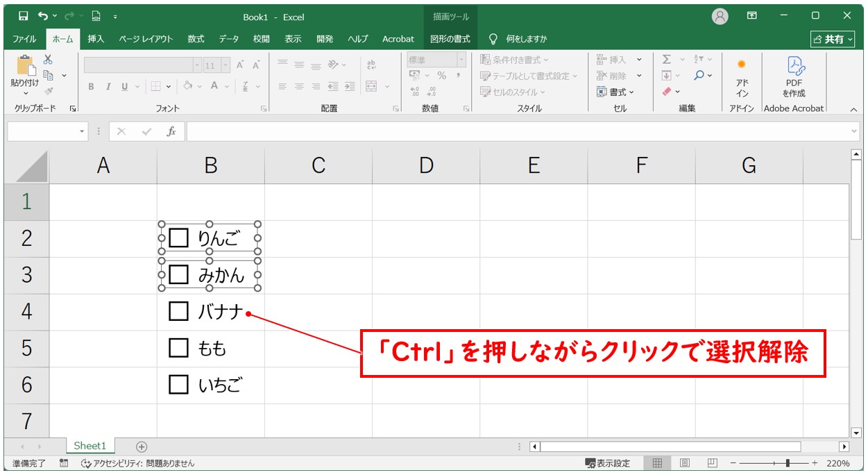Image resolution: width=868 pixels, height=475 pixels.
Task: Open the 数式 tab
Action: [x=196, y=39]
